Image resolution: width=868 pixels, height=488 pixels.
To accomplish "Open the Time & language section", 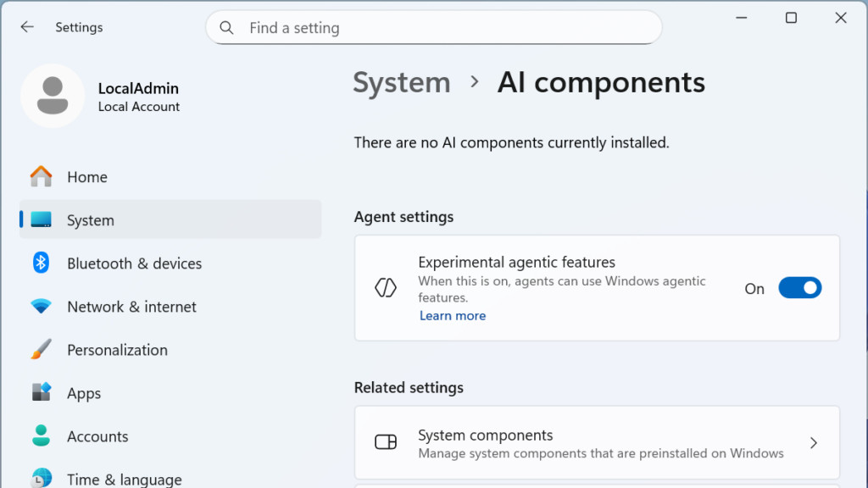I will pos(123,477).
